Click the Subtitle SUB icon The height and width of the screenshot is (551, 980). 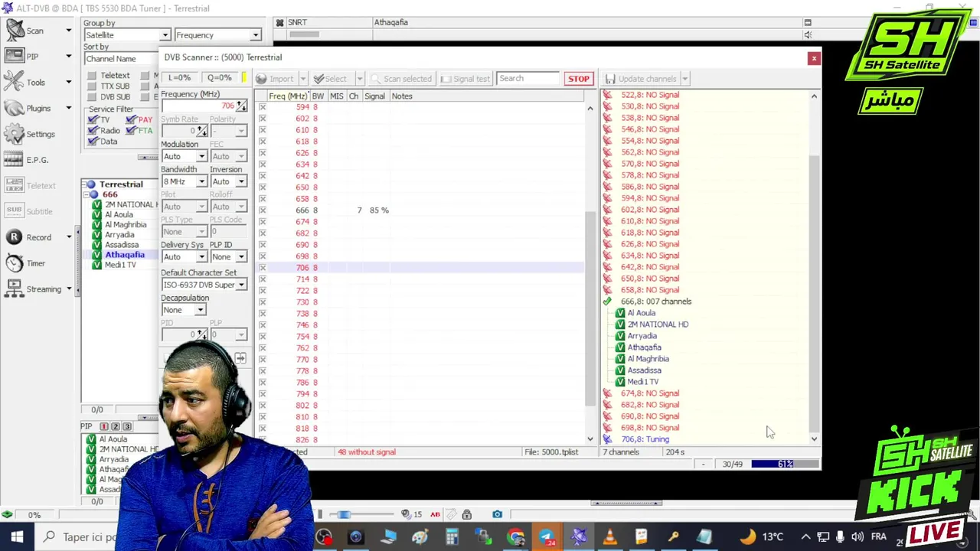(x=15, y=211)
